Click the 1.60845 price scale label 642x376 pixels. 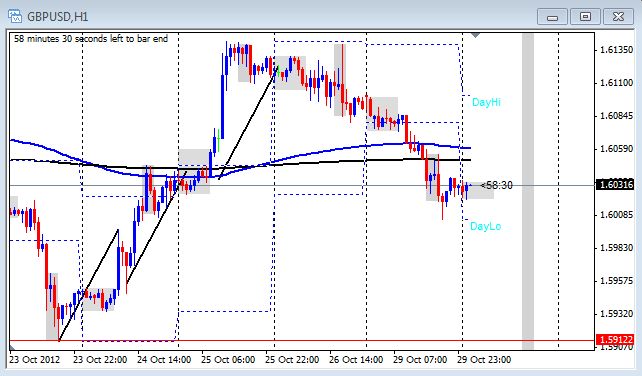point(616,116)
